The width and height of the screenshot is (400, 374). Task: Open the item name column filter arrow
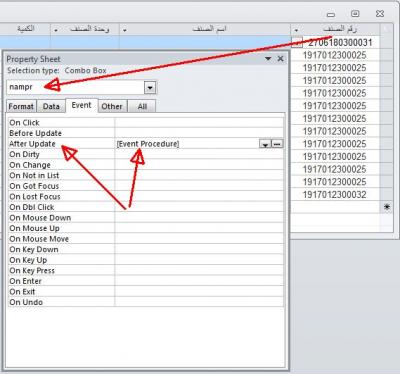coord(124,30)
